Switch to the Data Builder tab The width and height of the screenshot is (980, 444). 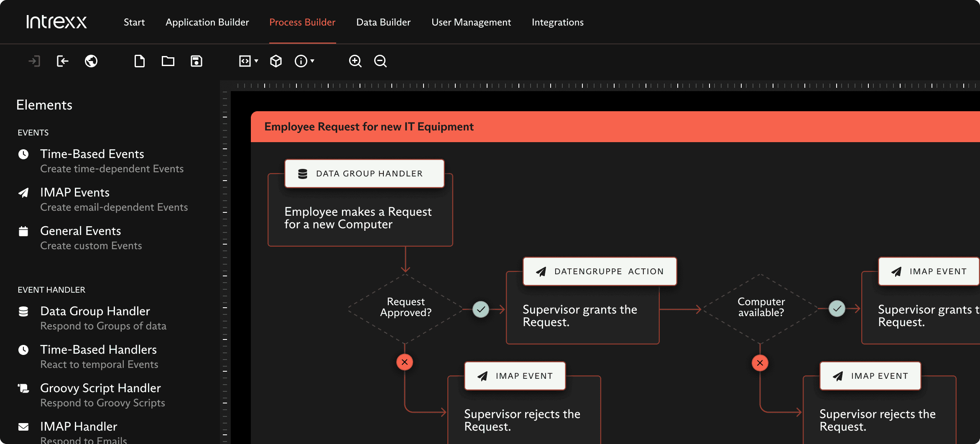click(383, 22)
